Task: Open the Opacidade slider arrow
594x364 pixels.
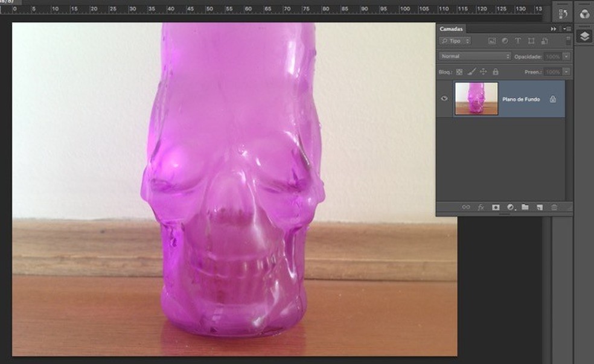Action: 566,56
